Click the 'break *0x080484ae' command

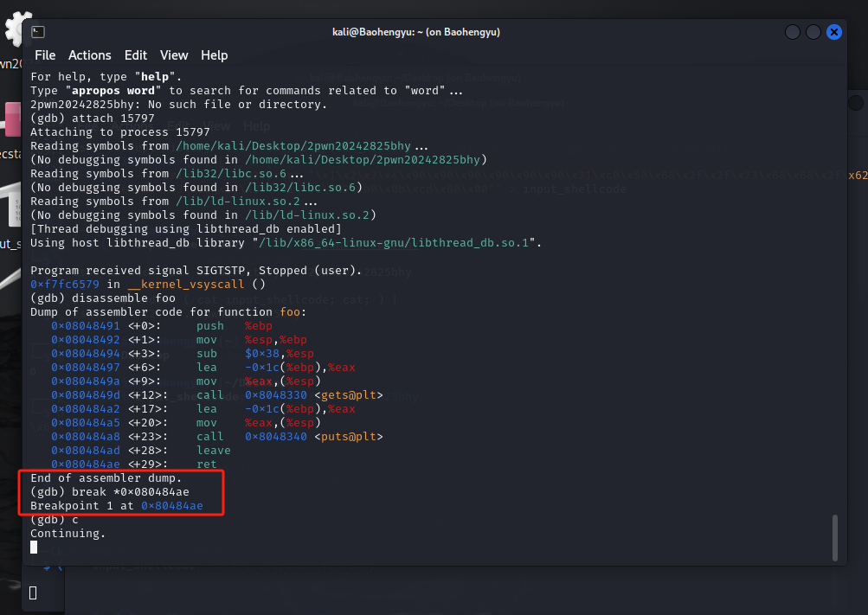[x=131, y=491]
